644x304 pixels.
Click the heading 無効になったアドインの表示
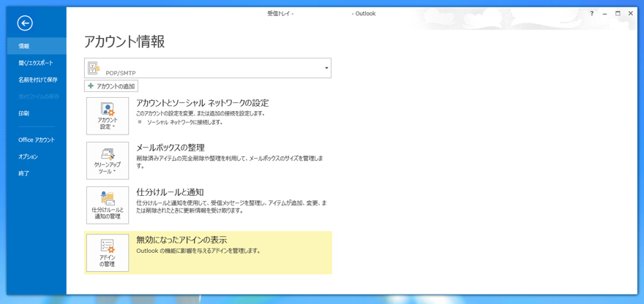[181, 240]
